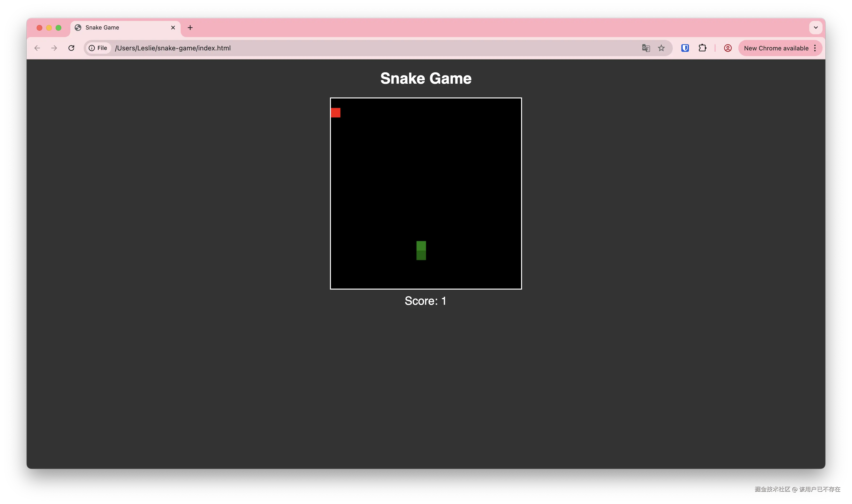Open the Chrome three-dot menu

point(815,48)
